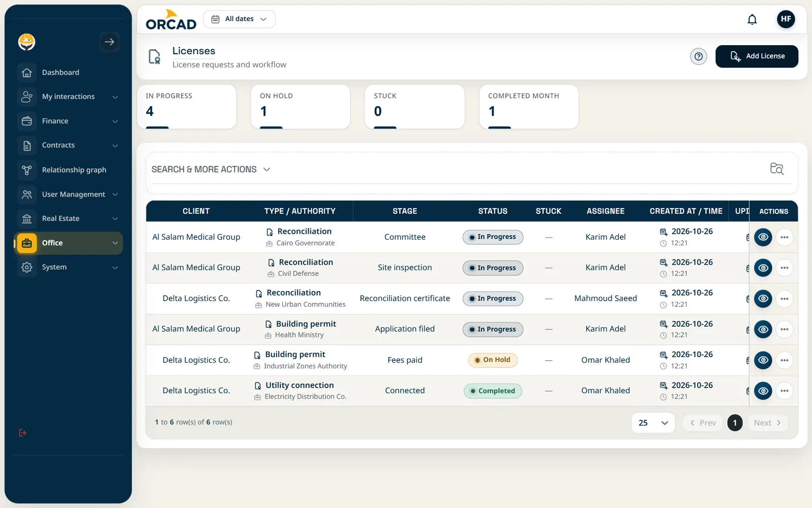
Task: Click the folder search icon
Action: 776,169
